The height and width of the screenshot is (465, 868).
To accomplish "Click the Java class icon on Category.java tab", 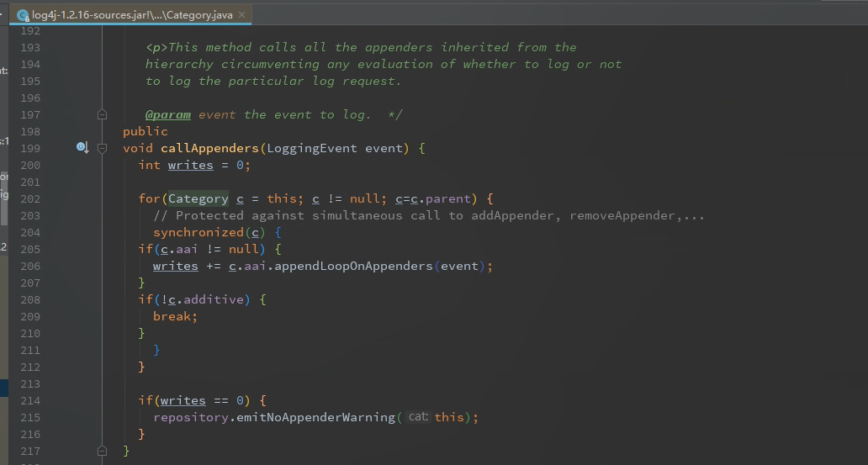I will click(23, 15).
